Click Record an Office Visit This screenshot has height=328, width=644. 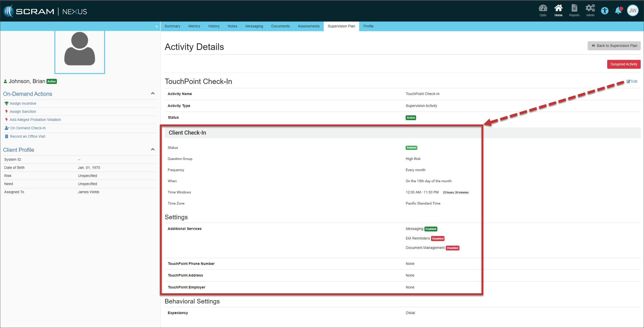point(27,136)
